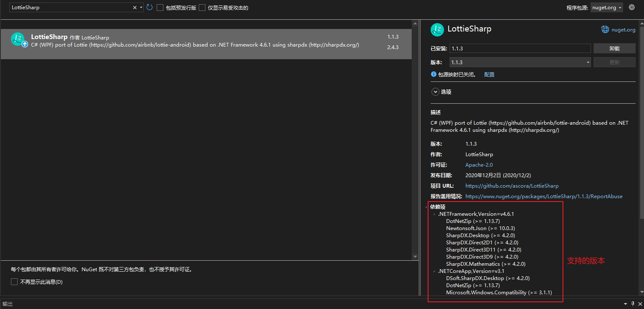Check 不再显示此消息(D) at the bottom
The image size is (644, 309).
(14, 281)
